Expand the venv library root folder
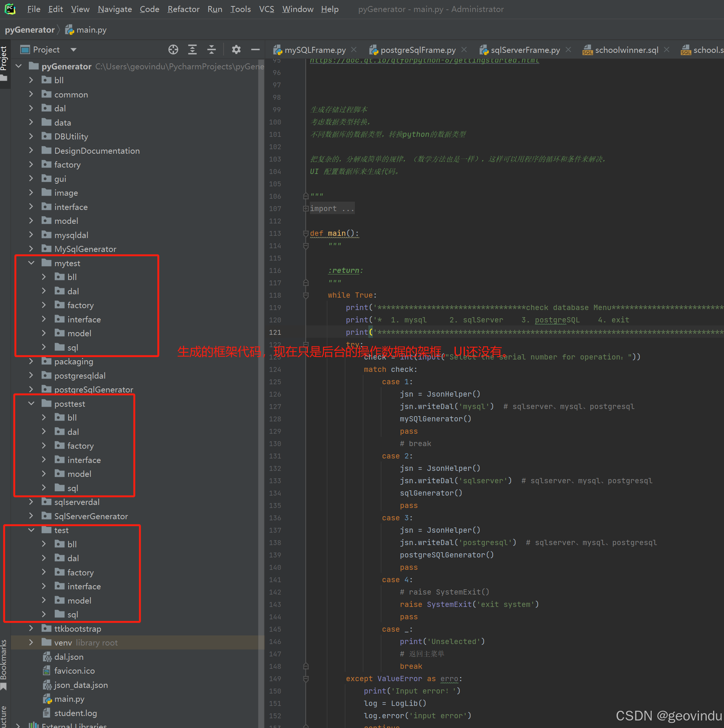 (x=31, y=643)
